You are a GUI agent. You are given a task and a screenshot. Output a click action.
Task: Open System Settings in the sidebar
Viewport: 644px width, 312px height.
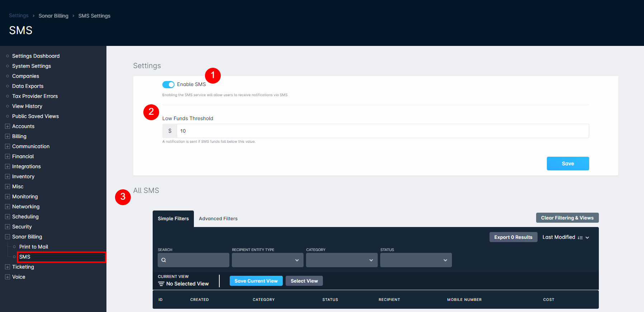[x=32, y=66]
